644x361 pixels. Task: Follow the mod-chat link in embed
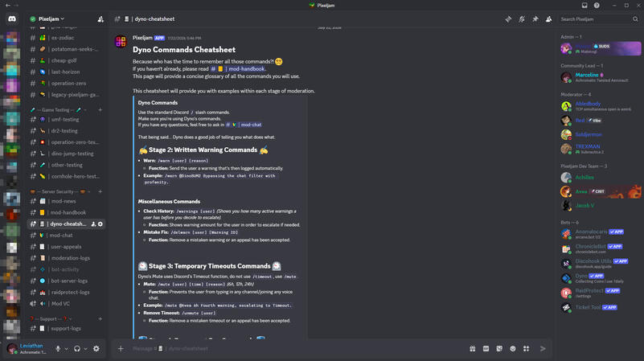244,125
